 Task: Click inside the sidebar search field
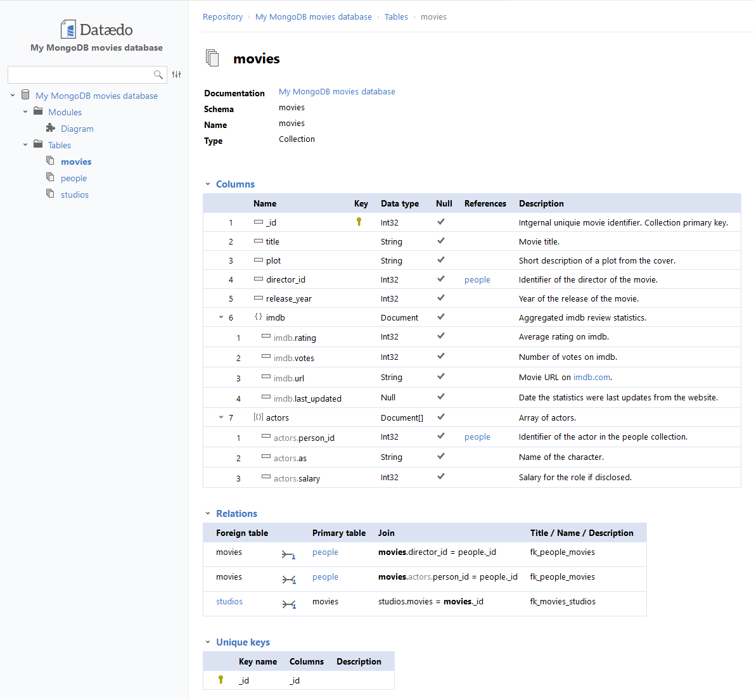tap(82, 74)
